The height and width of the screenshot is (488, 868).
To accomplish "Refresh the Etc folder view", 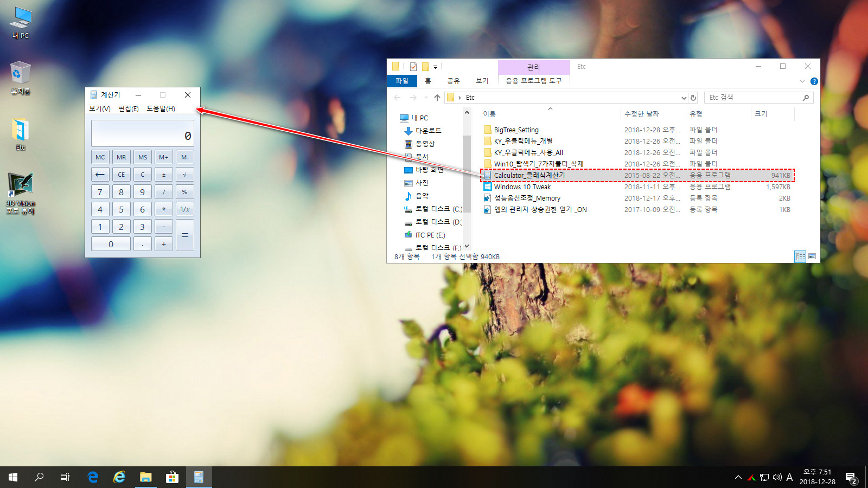I will click(x=693, y=98).
